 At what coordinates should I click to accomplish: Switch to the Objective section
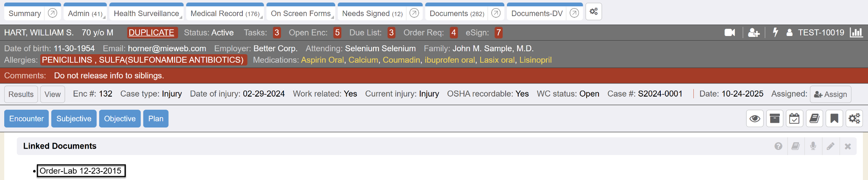(x=120, y=119)
